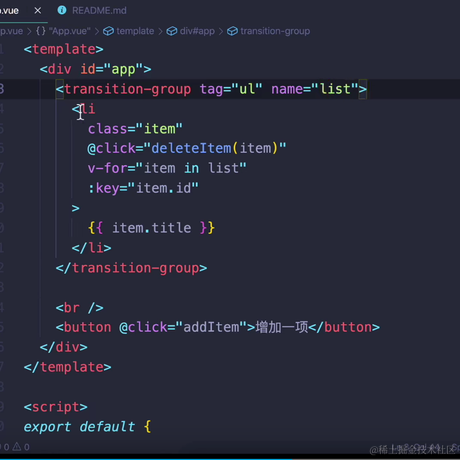Open the transition-group breadcrumb item
This screenshot has height=460, width=460.
[275, 31]
